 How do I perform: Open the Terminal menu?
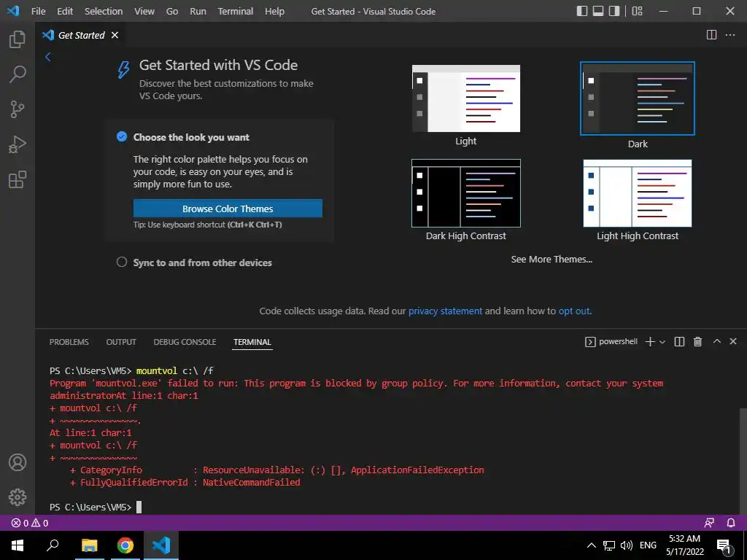point(236,11)
